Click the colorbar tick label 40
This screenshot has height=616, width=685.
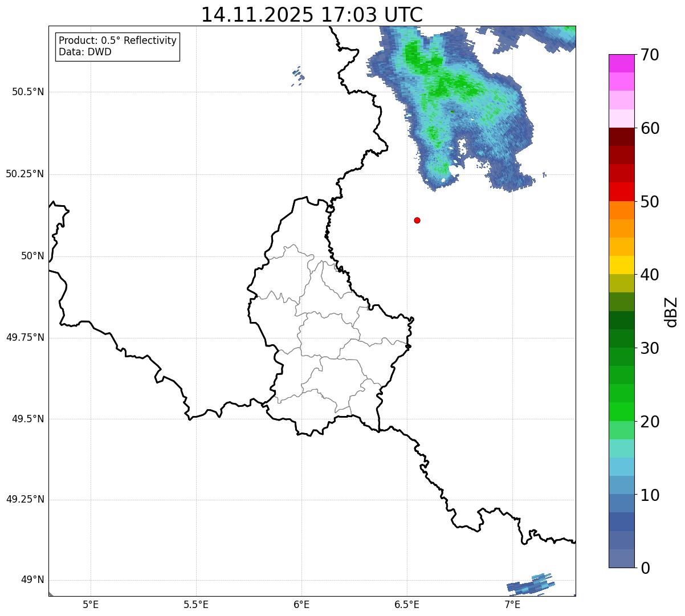click(x=650, y=275)
